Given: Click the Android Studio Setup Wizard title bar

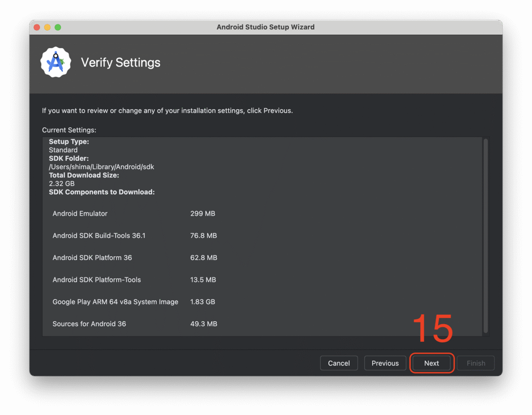Looking at the screenshot, I should click(265, 27).
